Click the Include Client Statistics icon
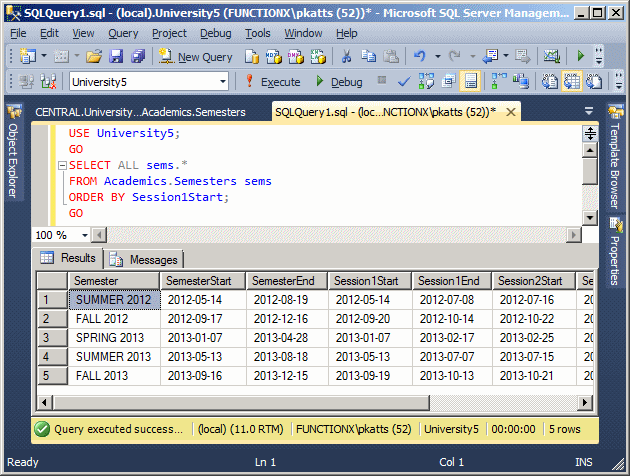The width and height of the screenshot is (630, 476). tap(521, 82)
